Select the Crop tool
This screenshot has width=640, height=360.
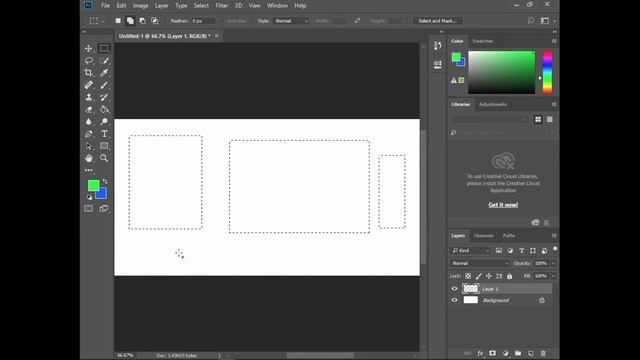(x=89, y=73)
